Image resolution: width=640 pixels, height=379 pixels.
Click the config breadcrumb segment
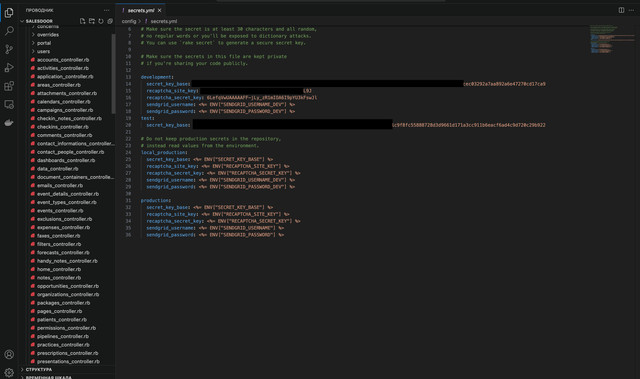point(129,21)
